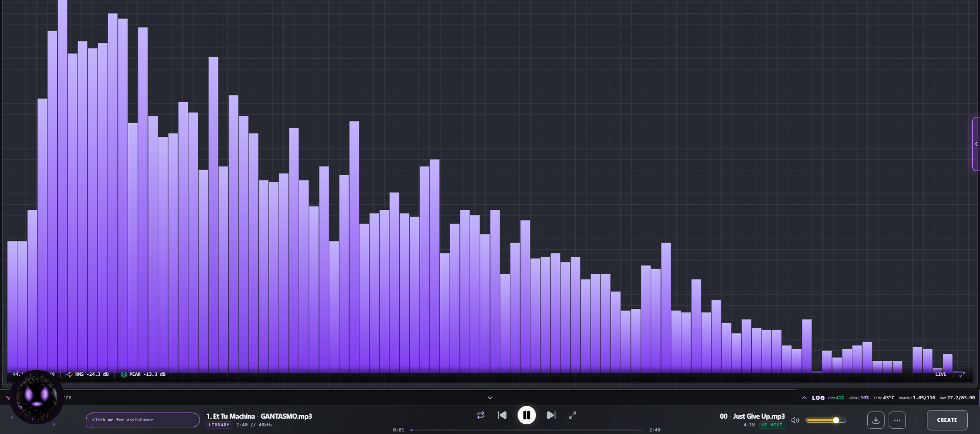Expand the player to fullscreen
This screenshot has width=980, height=434.
coord(573,415)
